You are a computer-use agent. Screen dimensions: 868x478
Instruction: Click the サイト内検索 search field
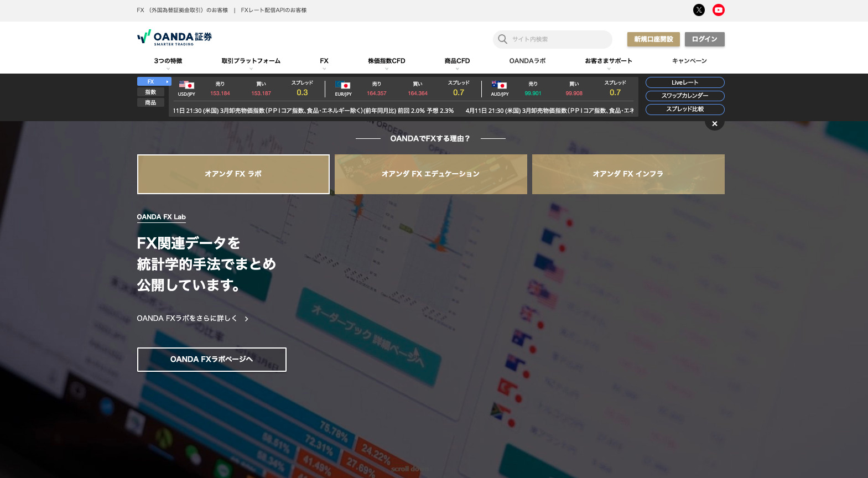coord(558,39)
